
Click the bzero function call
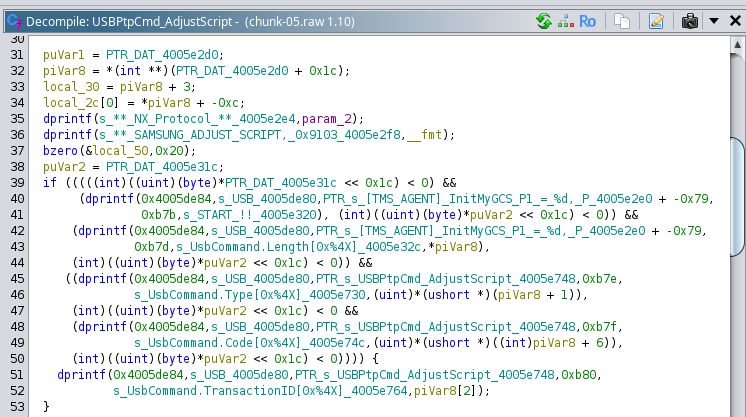(60, 151)
